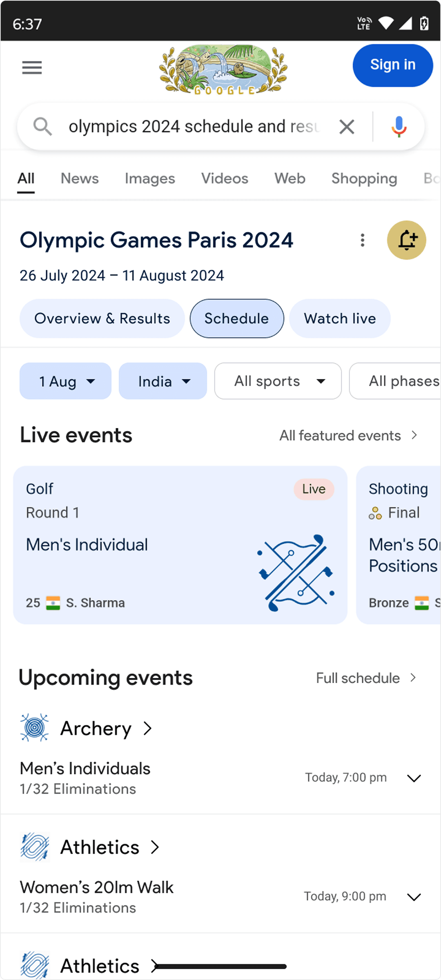Screen dimensions: 441x980
Task: Open the hamburger menu
Action: 32,67
